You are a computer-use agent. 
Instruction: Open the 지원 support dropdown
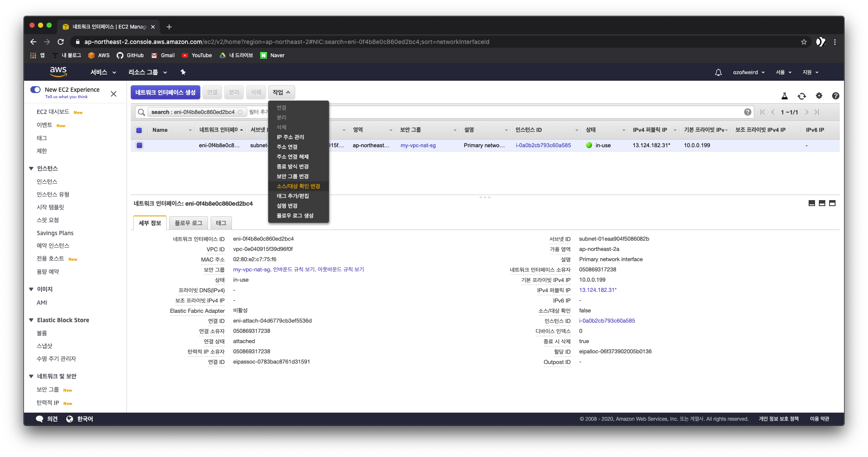pos(810,73)
